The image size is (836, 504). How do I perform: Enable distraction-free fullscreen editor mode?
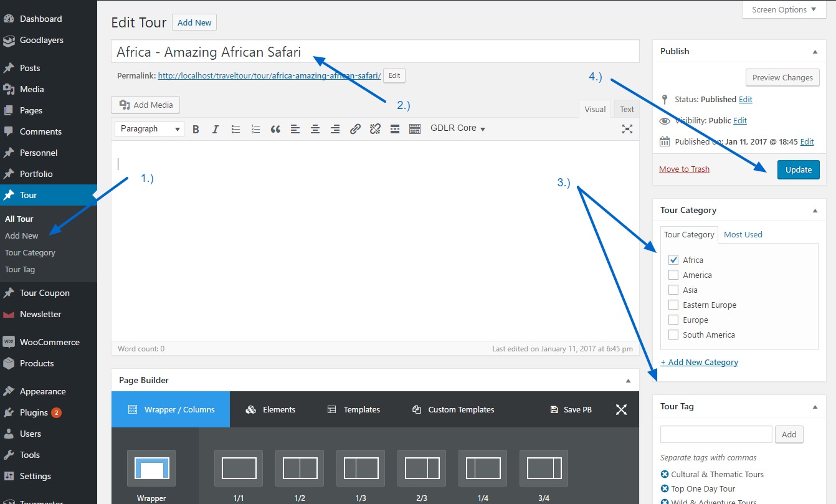627,129
